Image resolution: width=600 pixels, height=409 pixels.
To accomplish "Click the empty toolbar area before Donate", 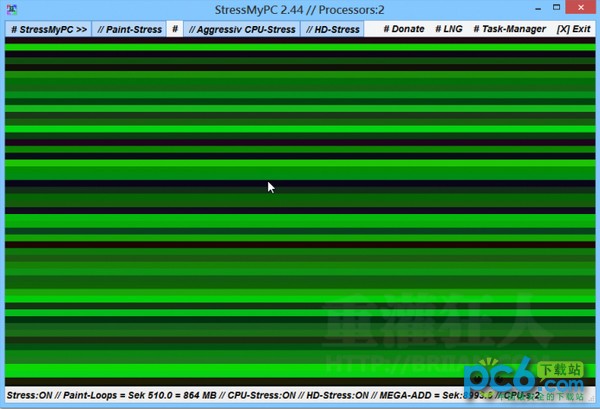I will pos(372,30).
